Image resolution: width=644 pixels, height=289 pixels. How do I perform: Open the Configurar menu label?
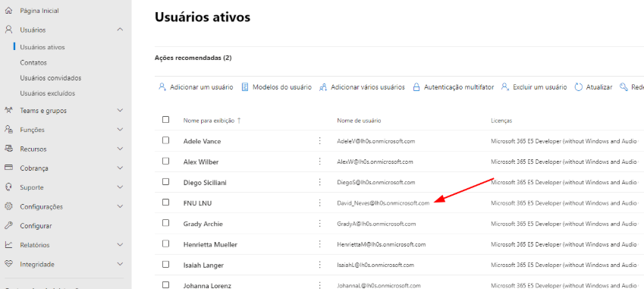point(36,226)
